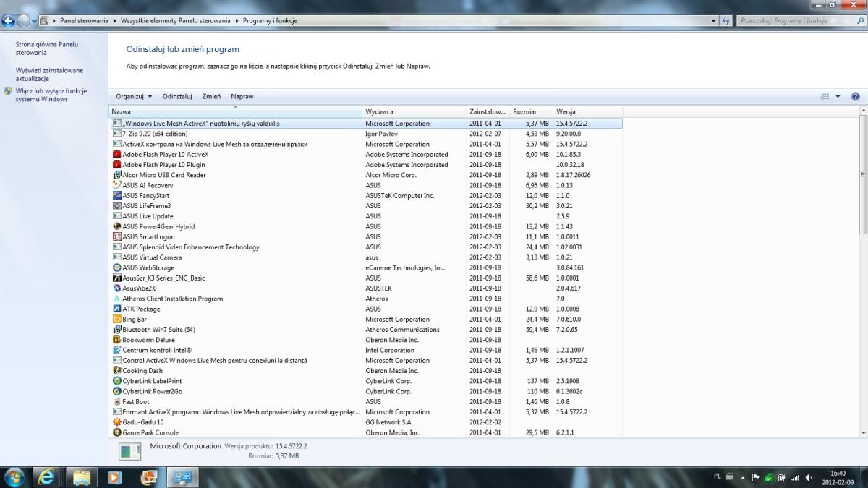Sort by the Nazwa column header

pyautogui.click(x=236, y=112)
